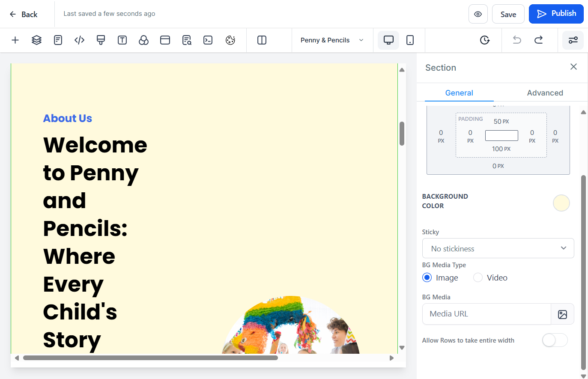Click the Media URL input field

487,314
